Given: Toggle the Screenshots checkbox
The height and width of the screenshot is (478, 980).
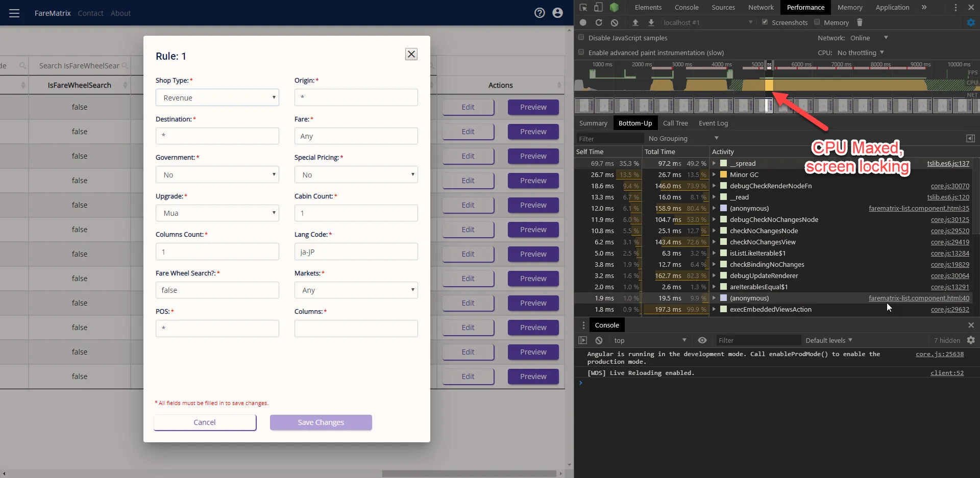Looking at the screenshot, I should (x=765, y=22).
